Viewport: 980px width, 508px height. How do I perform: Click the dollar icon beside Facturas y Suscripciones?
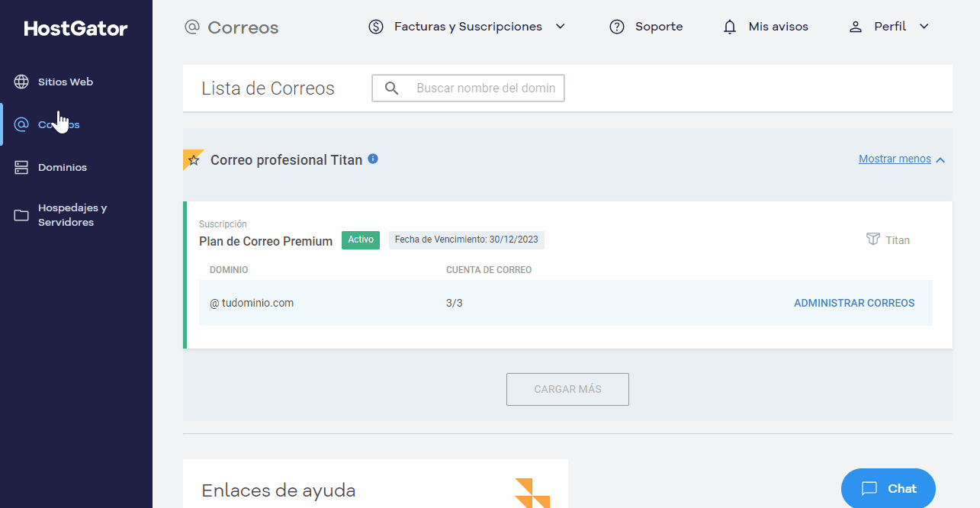(x=376, y=27)
